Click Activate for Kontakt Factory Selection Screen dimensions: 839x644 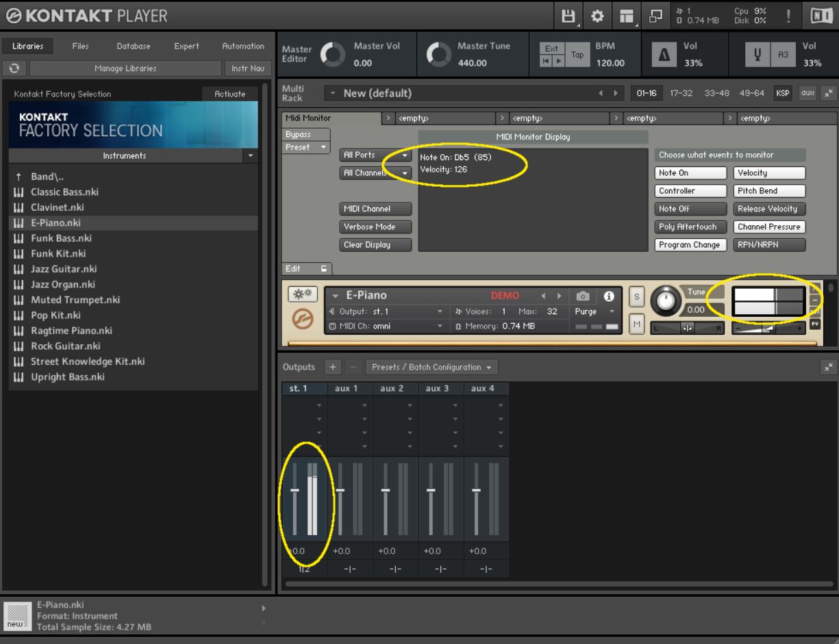[230, 94]
